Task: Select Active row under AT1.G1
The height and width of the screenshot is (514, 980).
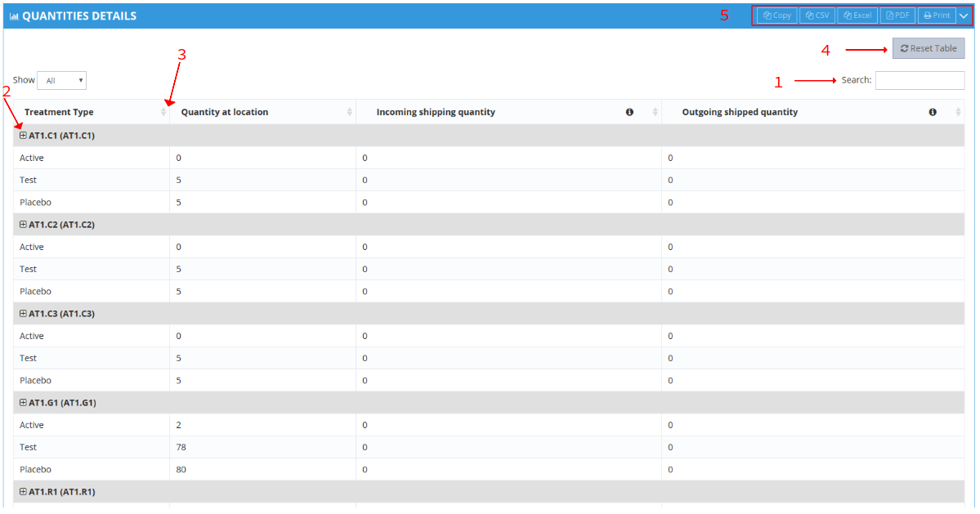Action: click(x=489, y=425)
